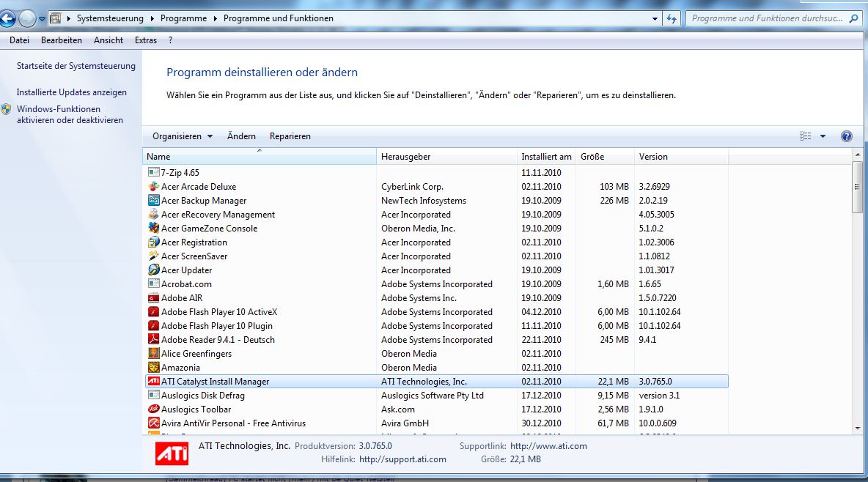868x482 pixels.
Task: Click the Adobe Reader 9.4.1 icon
Action: (x=154, y=339)
